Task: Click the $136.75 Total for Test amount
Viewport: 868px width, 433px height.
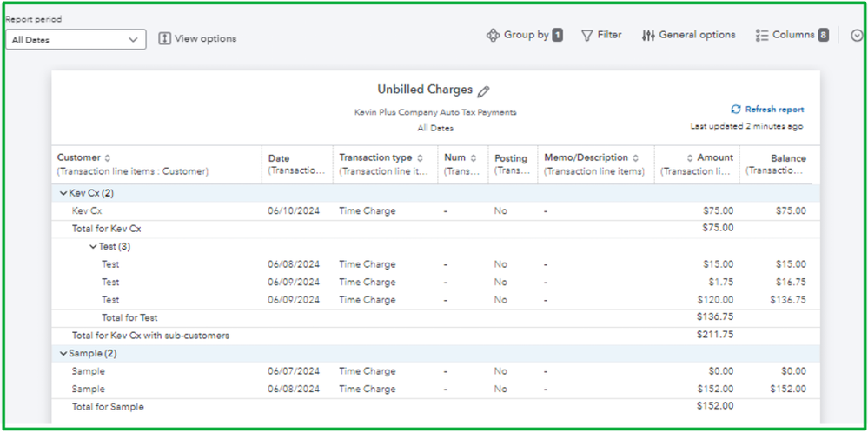Action: point(715,316)
